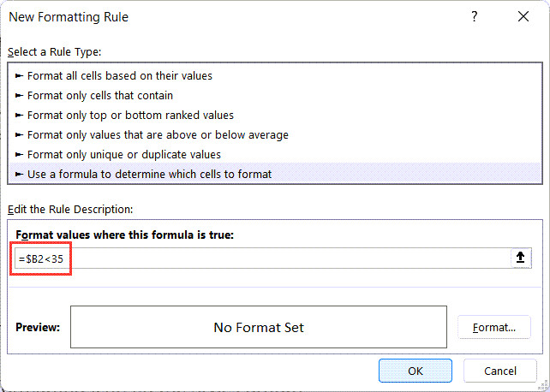This screenshot has width=550, height=392.
Task: Confirm the rule with OK
Action: coord(415,371)
